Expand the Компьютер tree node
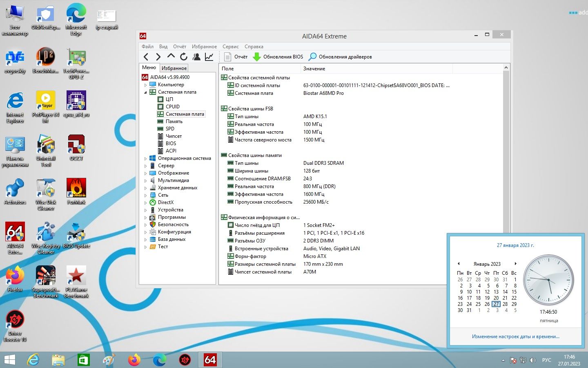588x368 pixels. tap(145, 85)
